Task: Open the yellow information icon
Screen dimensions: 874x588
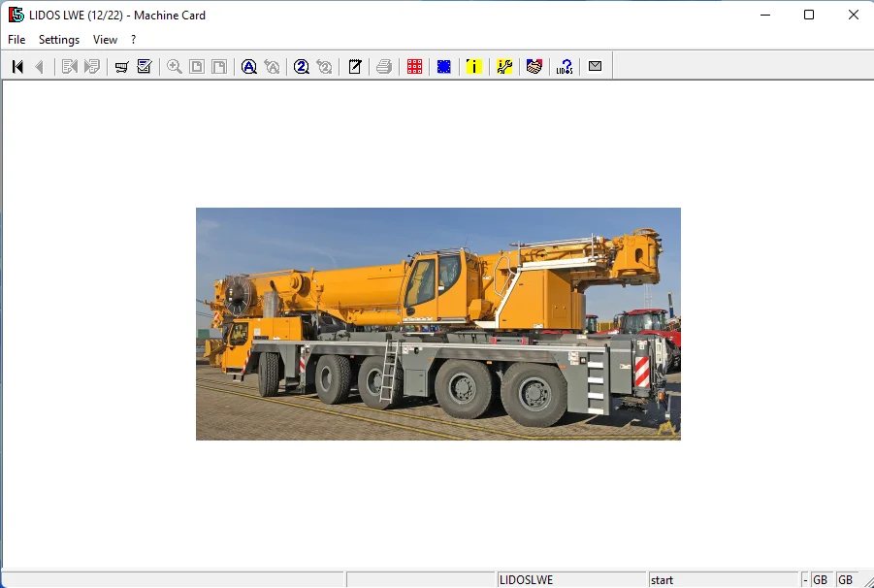Action: tap(473, 66)
